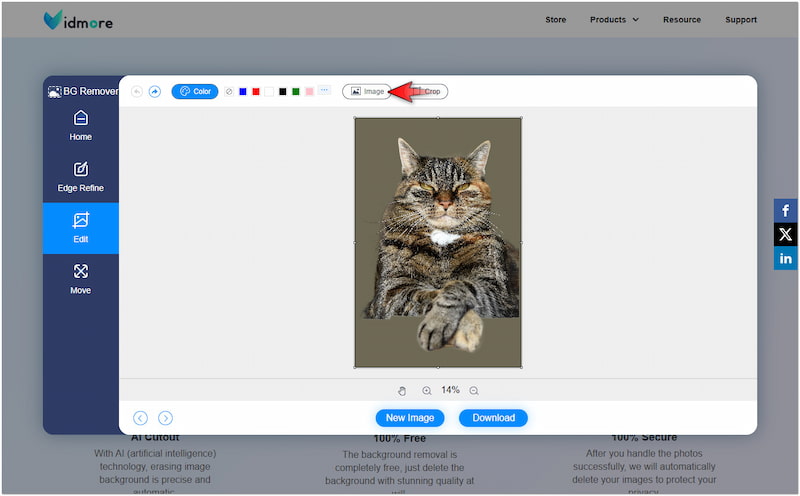The image size is (800, 496).
Task: Go to next image arrow
Action: point(166,418)
